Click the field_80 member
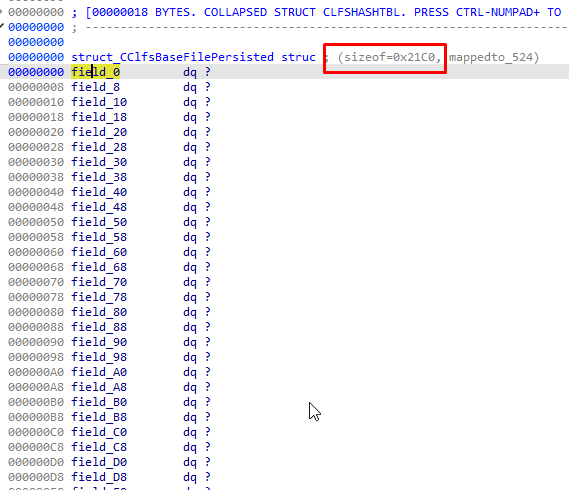 pyautogui.click(x=99, y=312)
